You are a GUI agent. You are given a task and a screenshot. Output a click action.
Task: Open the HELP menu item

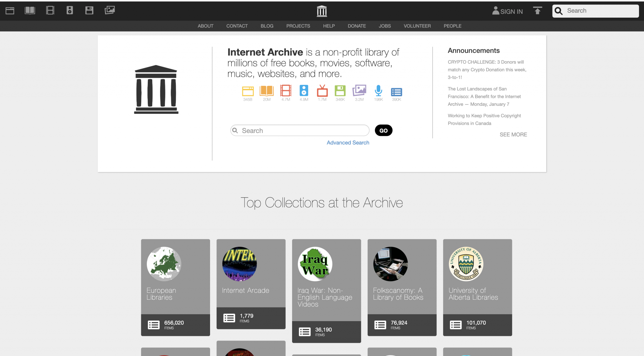[329, 26]
